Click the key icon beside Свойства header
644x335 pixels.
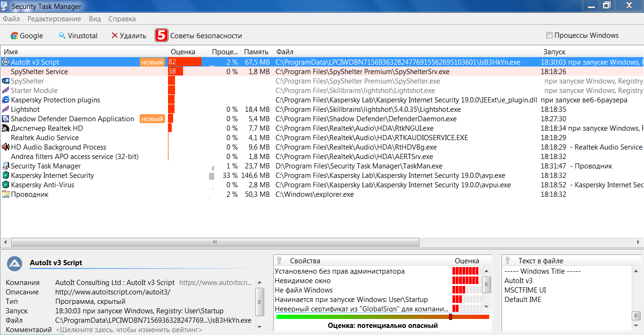tap(279, 260)
